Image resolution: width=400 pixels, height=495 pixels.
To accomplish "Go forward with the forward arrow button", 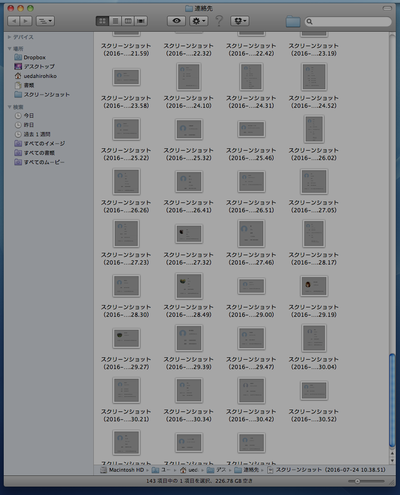I will coord(26,21).
